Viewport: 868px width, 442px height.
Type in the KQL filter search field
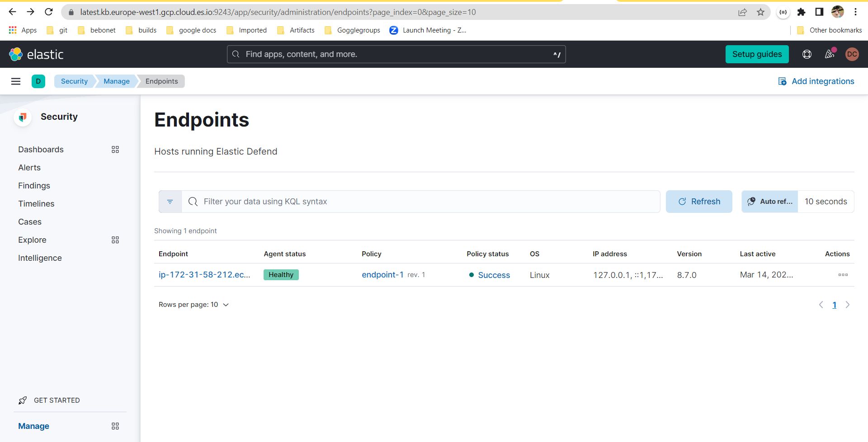(407, 202)
